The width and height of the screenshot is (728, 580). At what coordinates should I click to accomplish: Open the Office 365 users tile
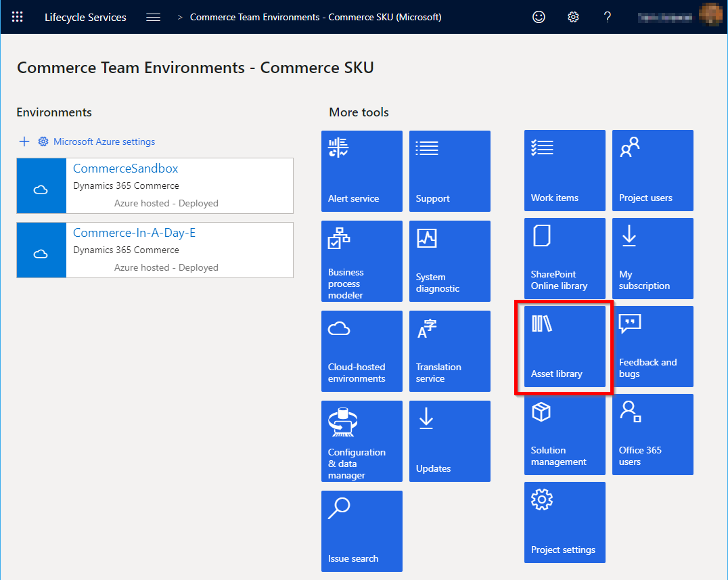pos(652,434)
